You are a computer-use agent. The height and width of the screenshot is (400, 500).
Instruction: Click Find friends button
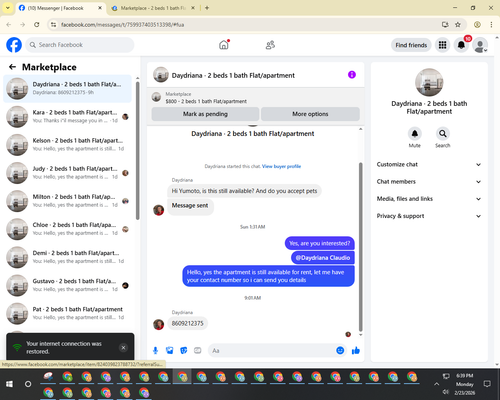coord(411,45)
